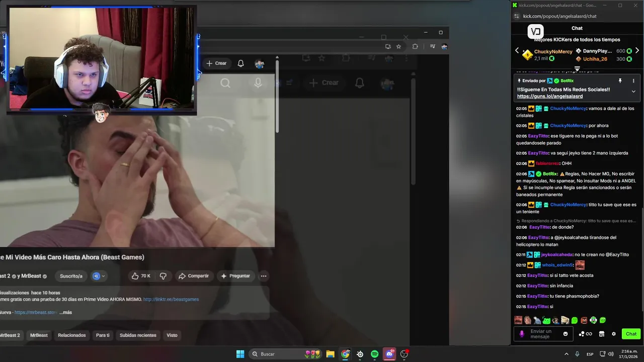
Task: Open browser extensions puzzle icon
Action: click(x=415, y=46)
